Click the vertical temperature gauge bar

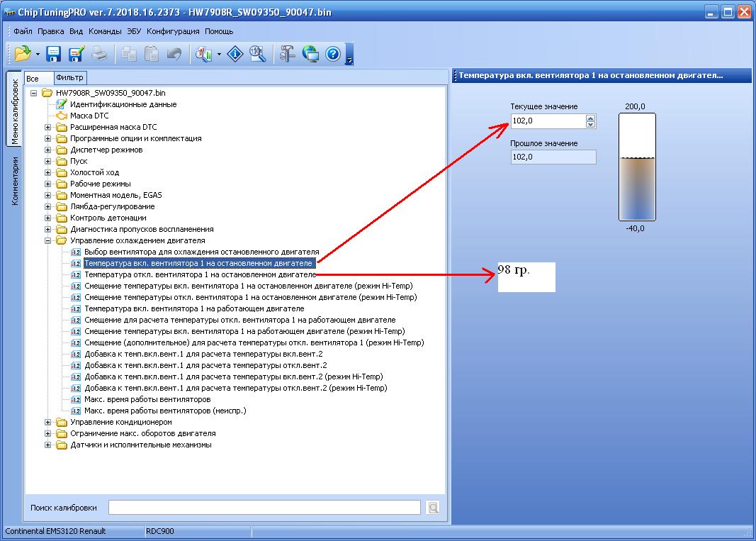point(637,167)
